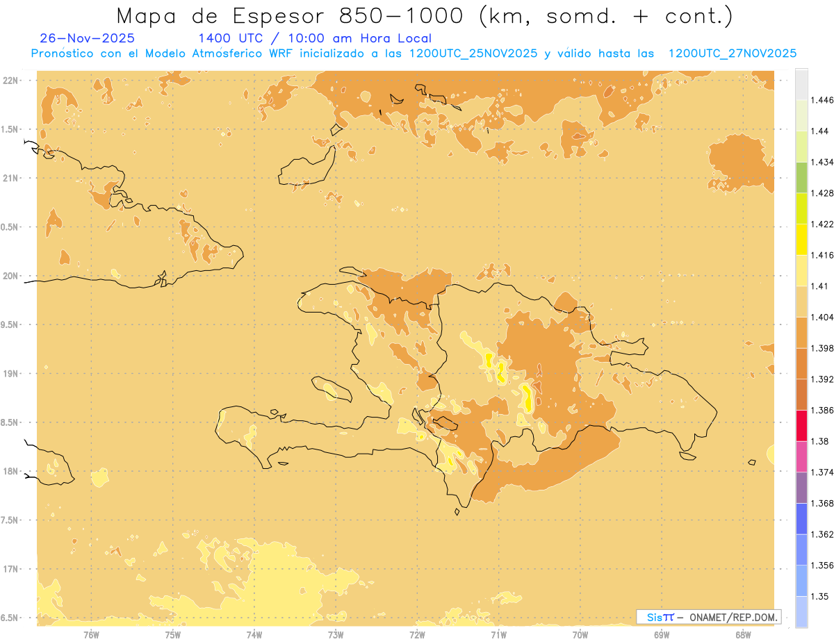Click the 68W longitude label
834x644 pixels.
coord(743,635)
